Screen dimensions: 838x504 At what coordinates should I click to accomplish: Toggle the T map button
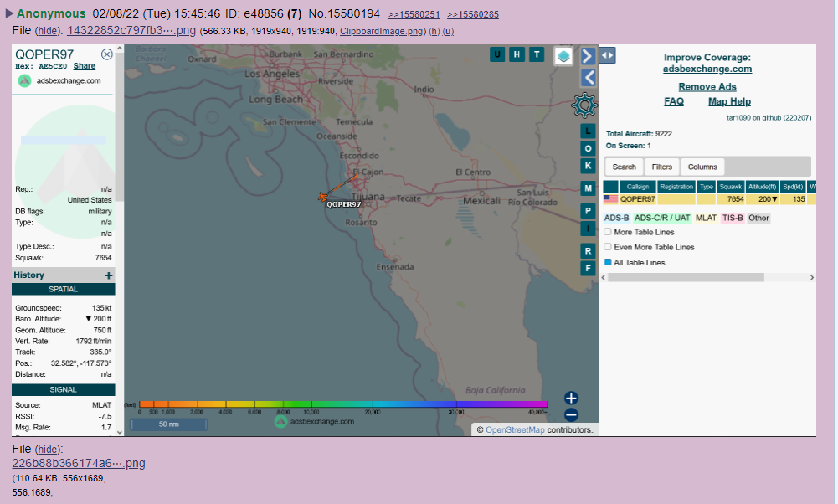[537, 54]
